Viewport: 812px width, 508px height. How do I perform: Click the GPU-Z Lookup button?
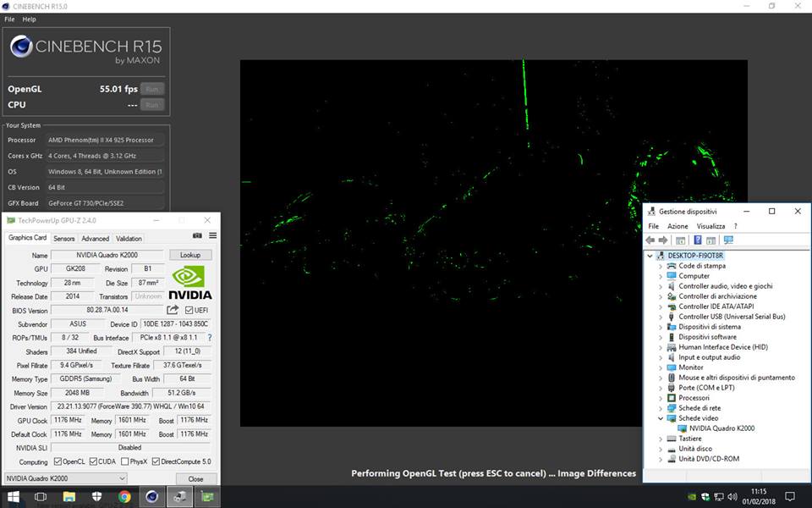click(x=190, y=255)
